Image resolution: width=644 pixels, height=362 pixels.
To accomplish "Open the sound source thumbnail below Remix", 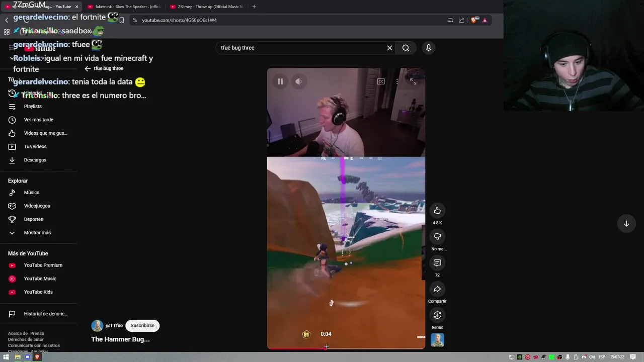I will pyautogui.click(x=437, y=340).
